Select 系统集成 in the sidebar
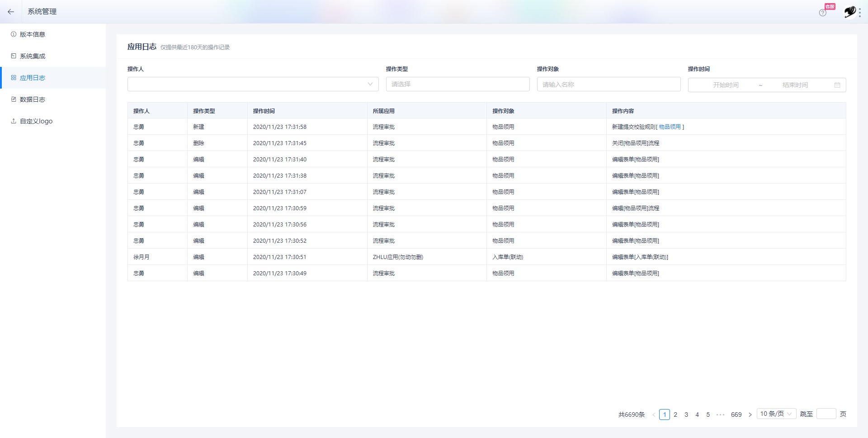Screen dimensions: 868x438 tap(33, 56)
